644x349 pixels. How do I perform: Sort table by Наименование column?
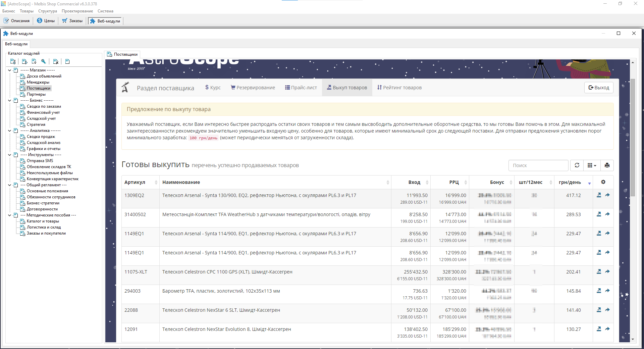(x=275, y=182)
